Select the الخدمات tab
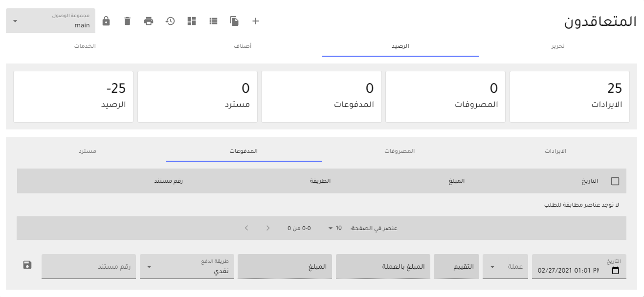 point(85,46)
